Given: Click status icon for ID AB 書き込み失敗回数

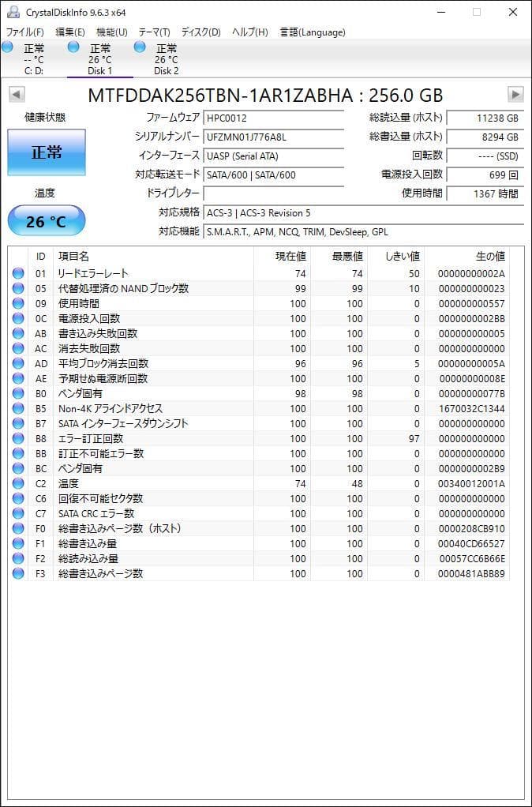Looking at the screenshot, I should click(x=18, y=333).
